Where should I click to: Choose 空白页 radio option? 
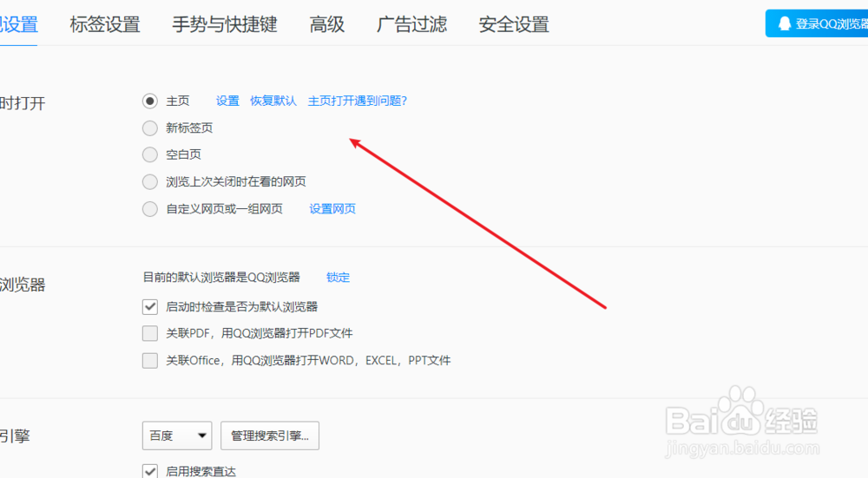coord(150,154)
